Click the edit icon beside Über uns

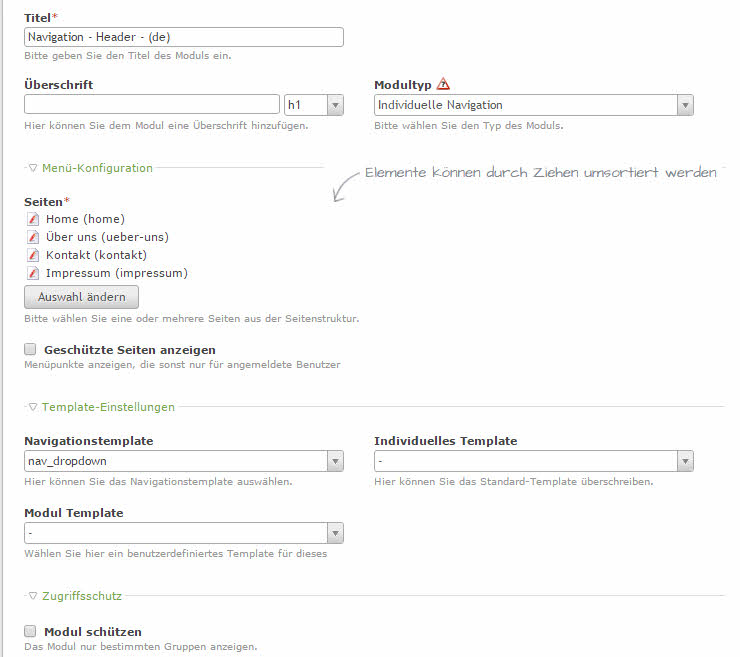[x=31, y=237]
